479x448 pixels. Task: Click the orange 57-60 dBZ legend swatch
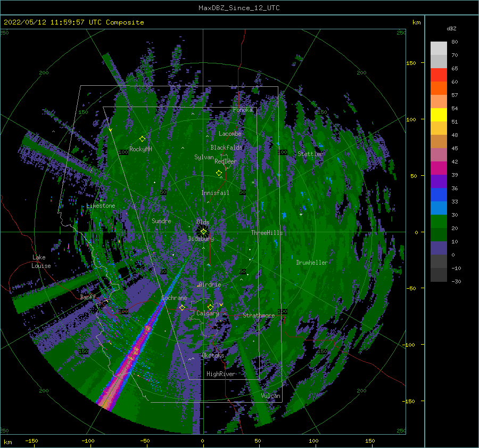click(439, 88)
